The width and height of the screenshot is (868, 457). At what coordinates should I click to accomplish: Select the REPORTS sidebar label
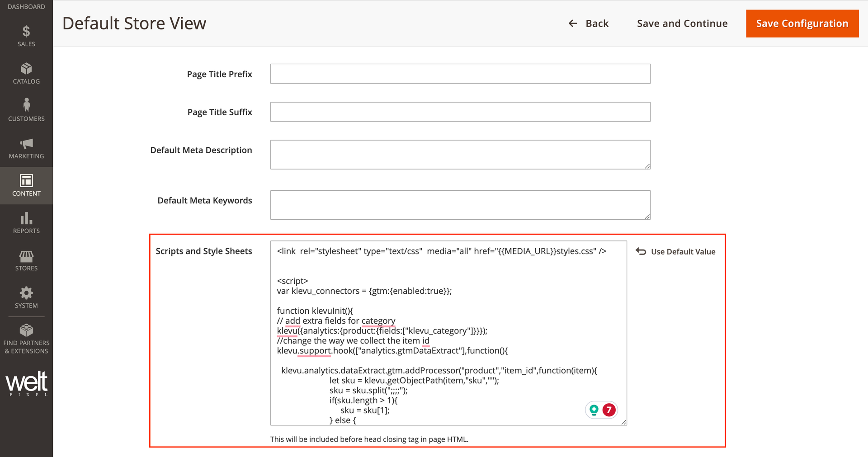[x=26, y=231]
